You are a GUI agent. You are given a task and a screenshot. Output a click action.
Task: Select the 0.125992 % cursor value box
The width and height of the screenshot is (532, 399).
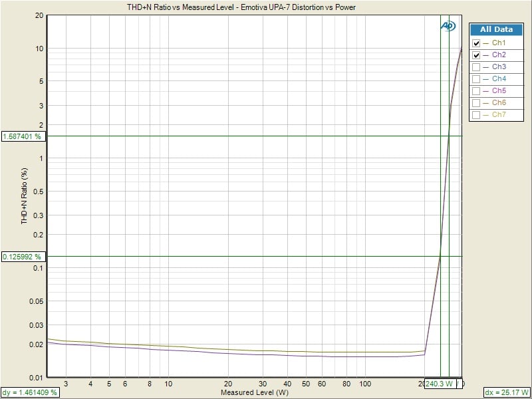23,257
